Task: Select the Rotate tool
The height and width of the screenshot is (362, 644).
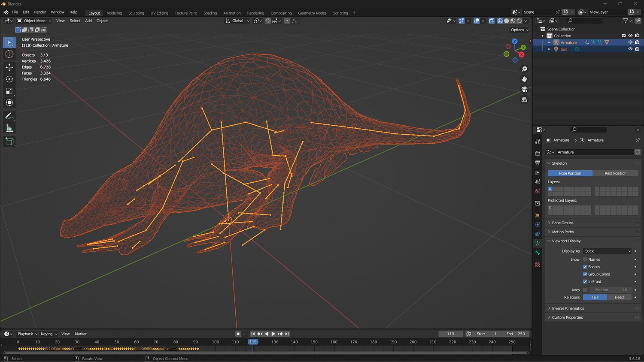Action: [9, 79]
